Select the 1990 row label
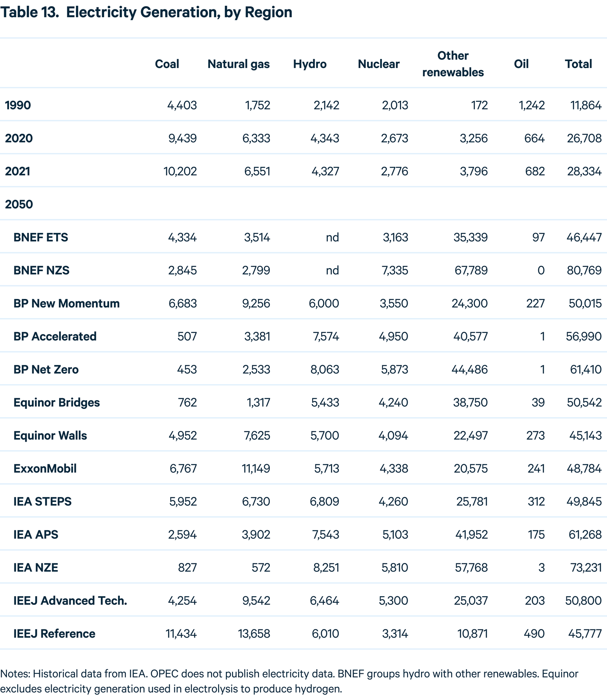The height and width of the screenshot is (700, 607). click(x=18, y=105)
